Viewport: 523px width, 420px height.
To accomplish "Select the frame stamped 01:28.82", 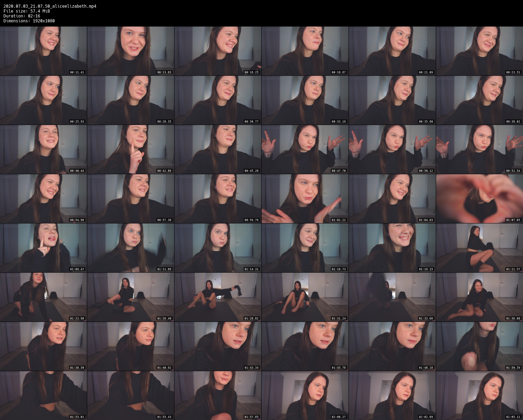I will point(218,297).
